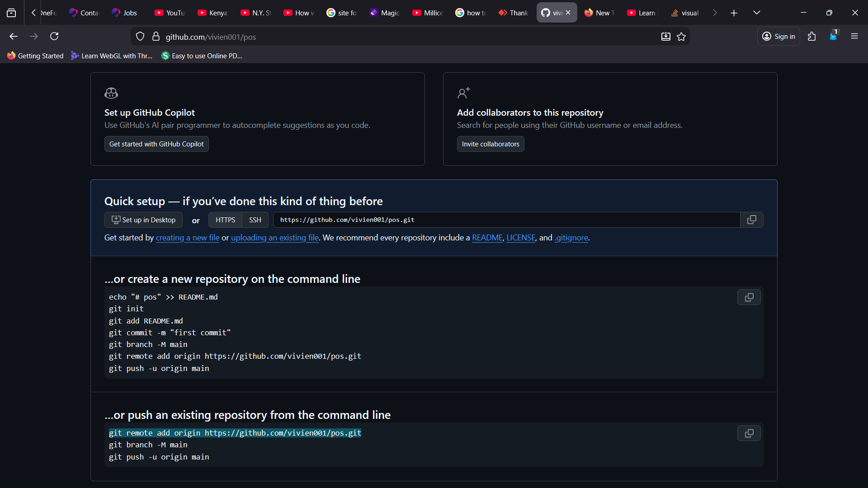Select the HTTPS clone protocol option
The height and width of the screenshot is (488, 868).
pos(225,220)
